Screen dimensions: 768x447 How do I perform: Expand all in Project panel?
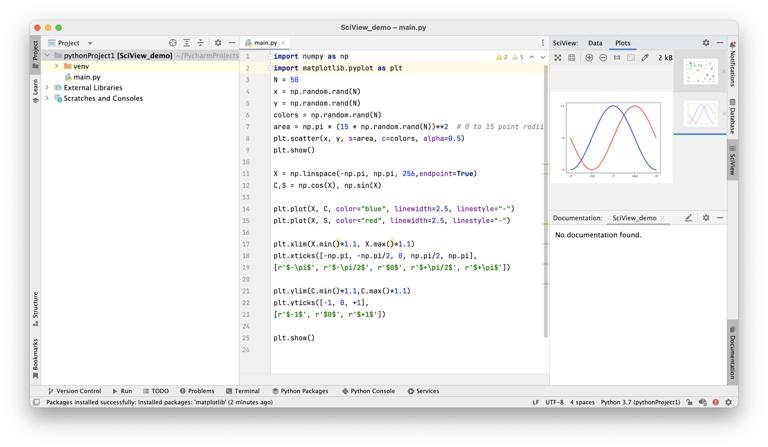point(187,43)
